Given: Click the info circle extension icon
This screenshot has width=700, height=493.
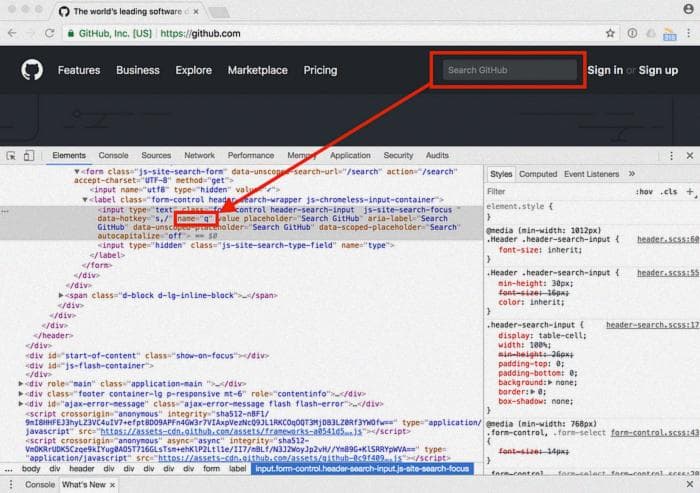Looking at the screenshot, I should [632, 33].
